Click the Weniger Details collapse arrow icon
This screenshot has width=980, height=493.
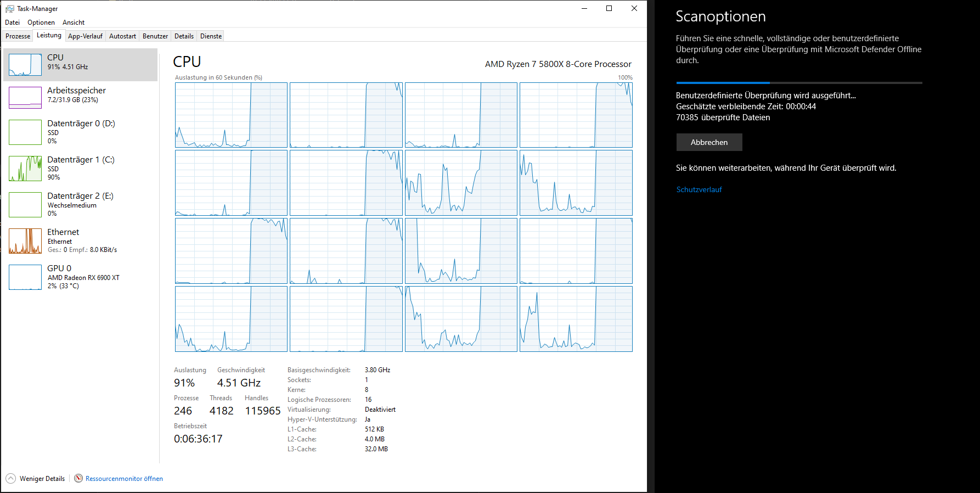(11, 478)
